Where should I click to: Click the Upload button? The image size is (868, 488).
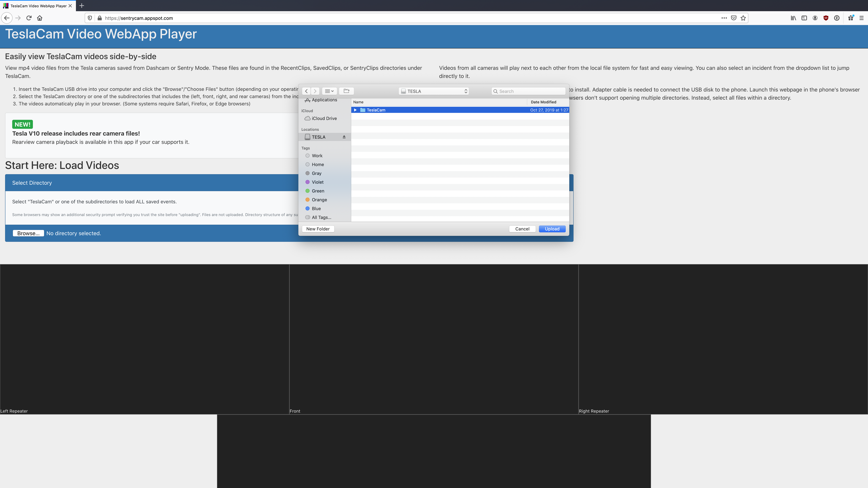552,229
